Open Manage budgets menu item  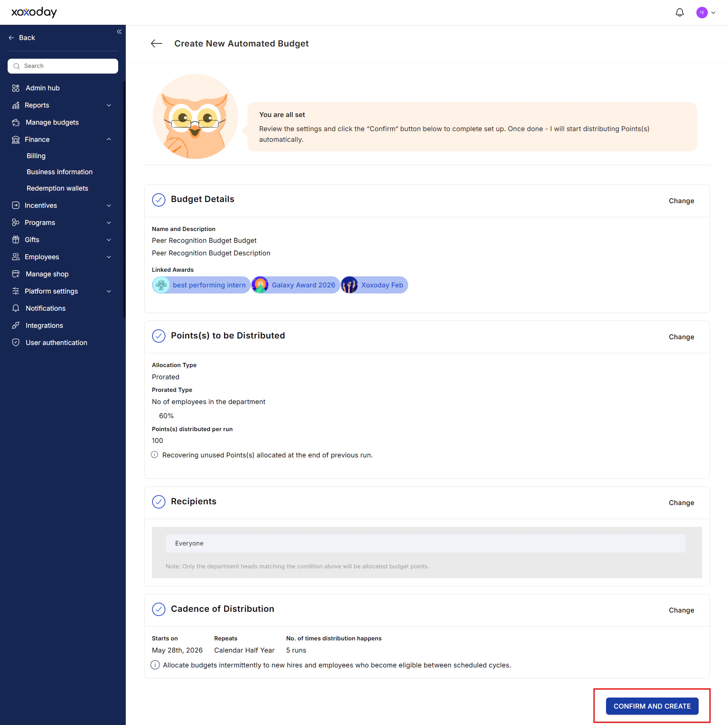52,122
